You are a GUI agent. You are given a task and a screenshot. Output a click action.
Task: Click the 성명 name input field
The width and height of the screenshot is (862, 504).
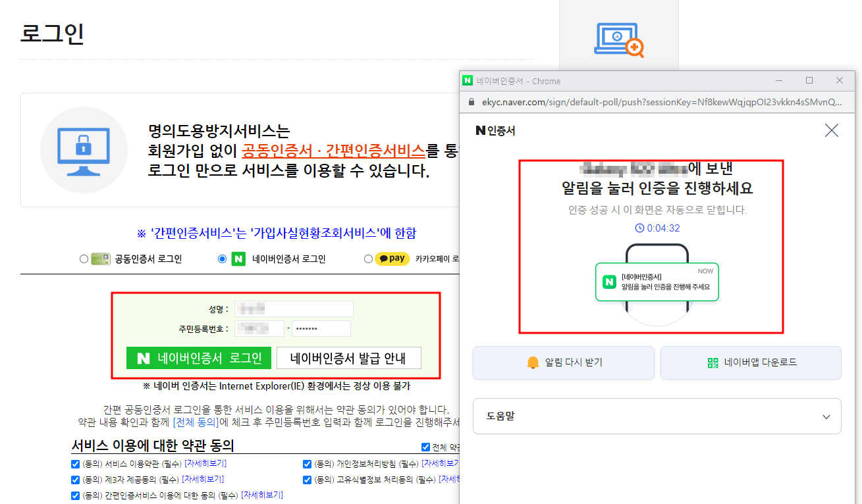[293, 309]
